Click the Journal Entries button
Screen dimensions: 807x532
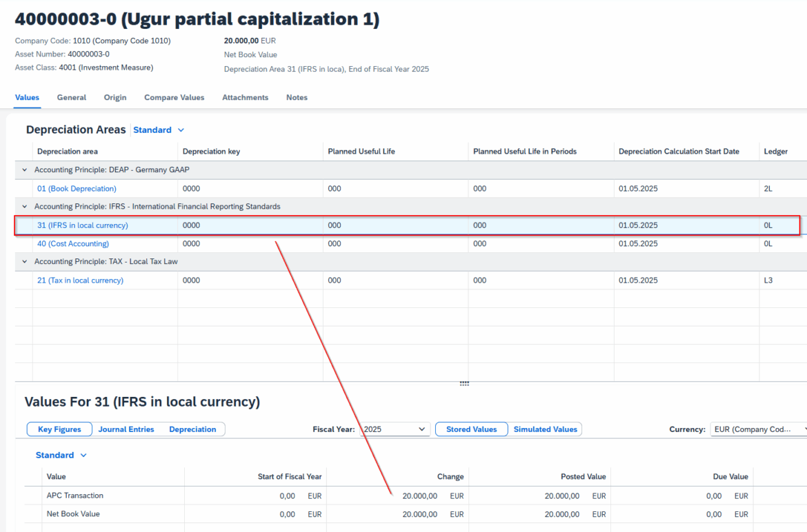126,429
